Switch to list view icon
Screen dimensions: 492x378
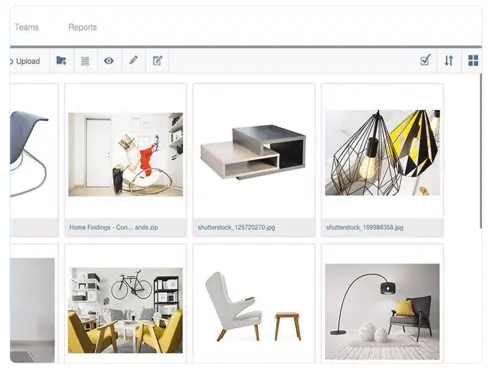click(x=85, y=61)
